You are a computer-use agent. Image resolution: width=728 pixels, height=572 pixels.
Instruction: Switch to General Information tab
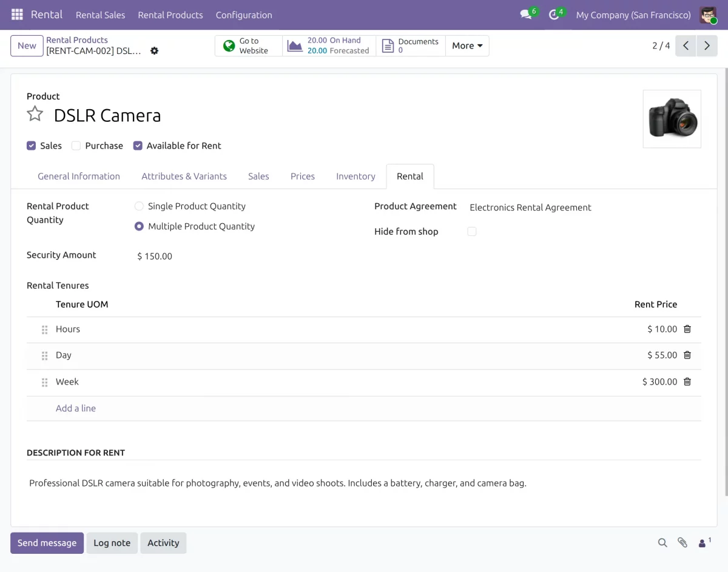click(x=79, y=176)
